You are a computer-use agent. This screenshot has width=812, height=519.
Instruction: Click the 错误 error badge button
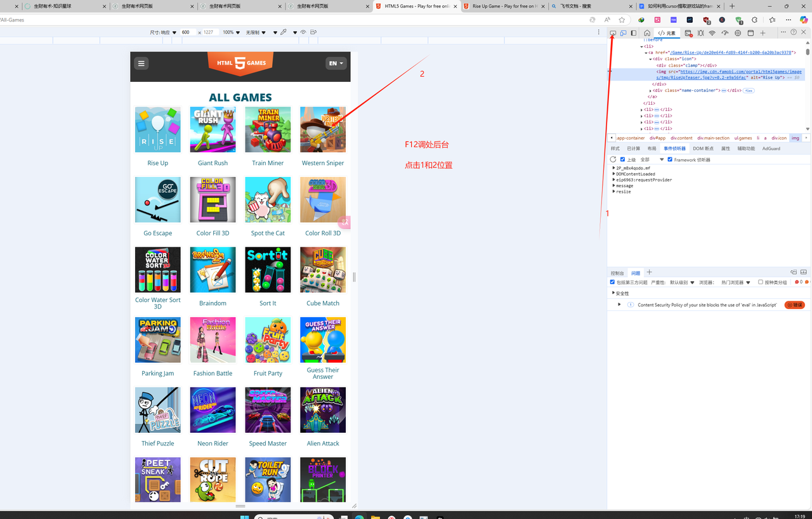pos(795,305)
